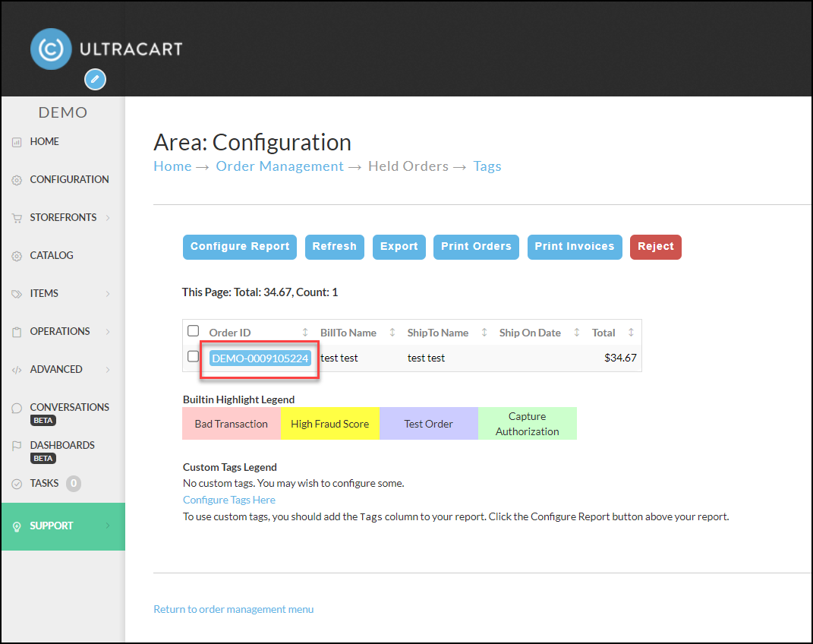Screen dimensions: 813x644
Task: Sort table by Order ID column arrows
Action: click(305, 333)
